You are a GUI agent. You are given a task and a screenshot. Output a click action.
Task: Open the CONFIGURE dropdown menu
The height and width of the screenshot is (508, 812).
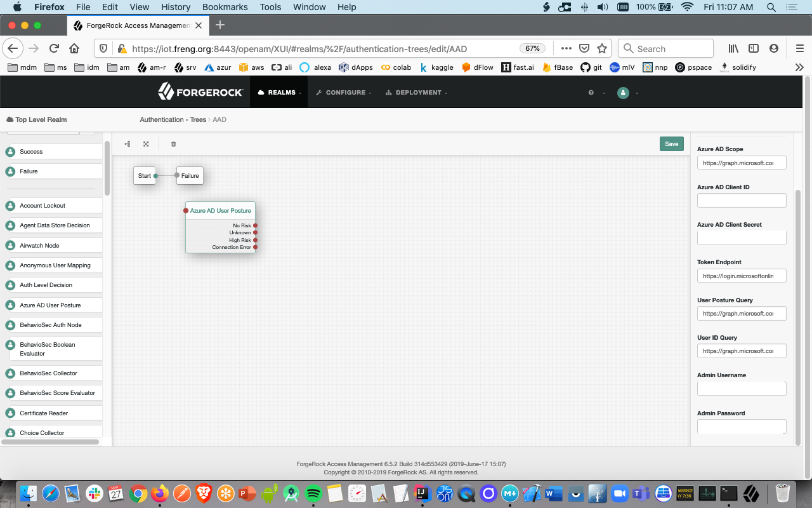343,93
